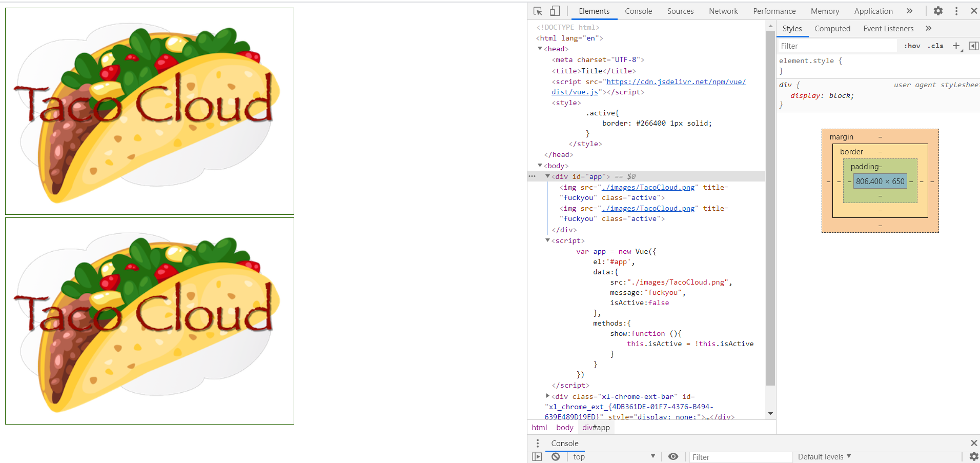Viewport: 980px width, 463px height.
Task: Collapse the script element node
Action: [x=547, y=240]
